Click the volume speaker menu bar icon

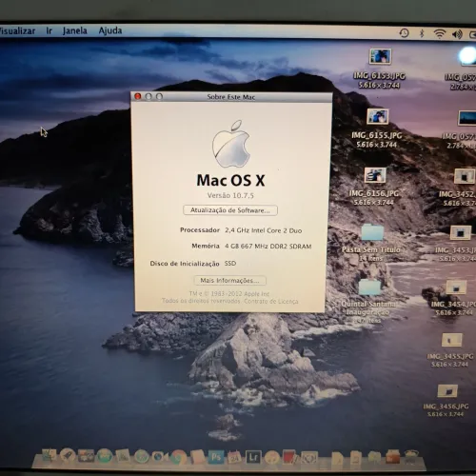click(457, 34)
